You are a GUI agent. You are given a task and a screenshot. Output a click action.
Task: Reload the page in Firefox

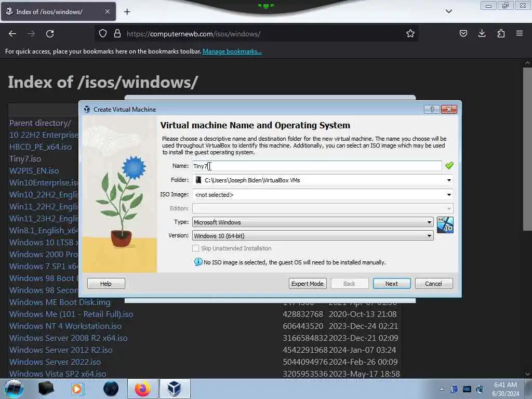point(50,34)
